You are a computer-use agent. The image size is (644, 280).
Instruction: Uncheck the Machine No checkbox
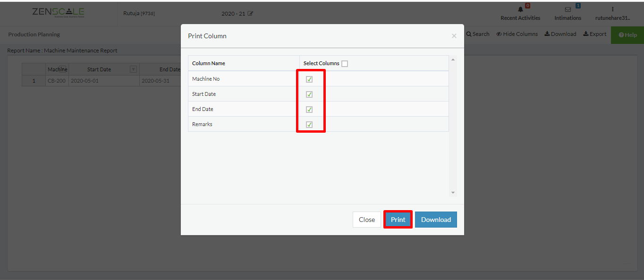[x=309, y=79]
